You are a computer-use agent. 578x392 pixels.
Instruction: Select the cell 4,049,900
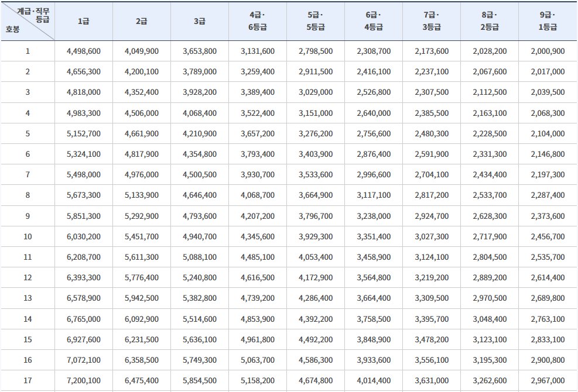point(142,51)
